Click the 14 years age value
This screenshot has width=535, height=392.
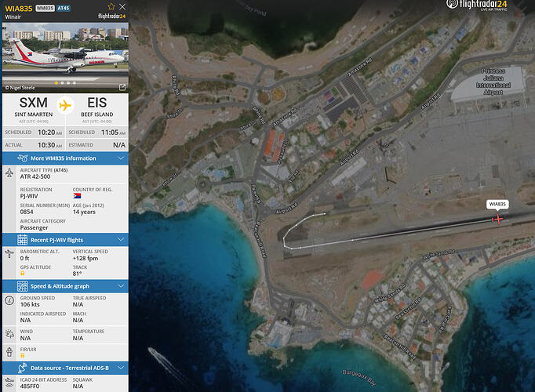click(84, 212)
